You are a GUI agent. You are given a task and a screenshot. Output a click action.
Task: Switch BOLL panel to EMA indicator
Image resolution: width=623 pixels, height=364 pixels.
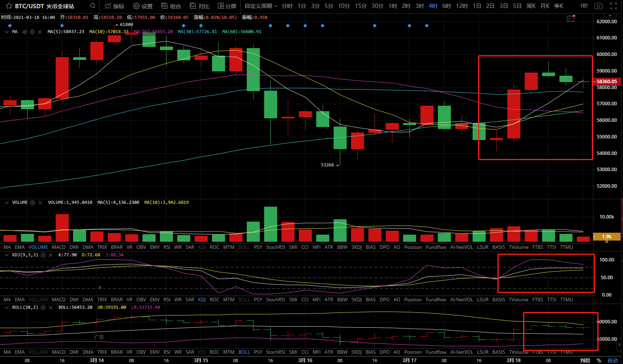click(x=20, y=352)
